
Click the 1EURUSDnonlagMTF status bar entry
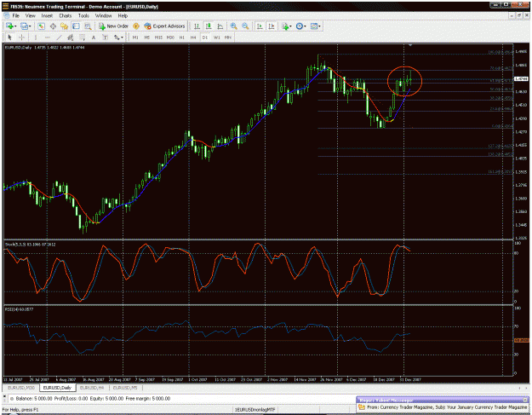(x=255, y=410)
